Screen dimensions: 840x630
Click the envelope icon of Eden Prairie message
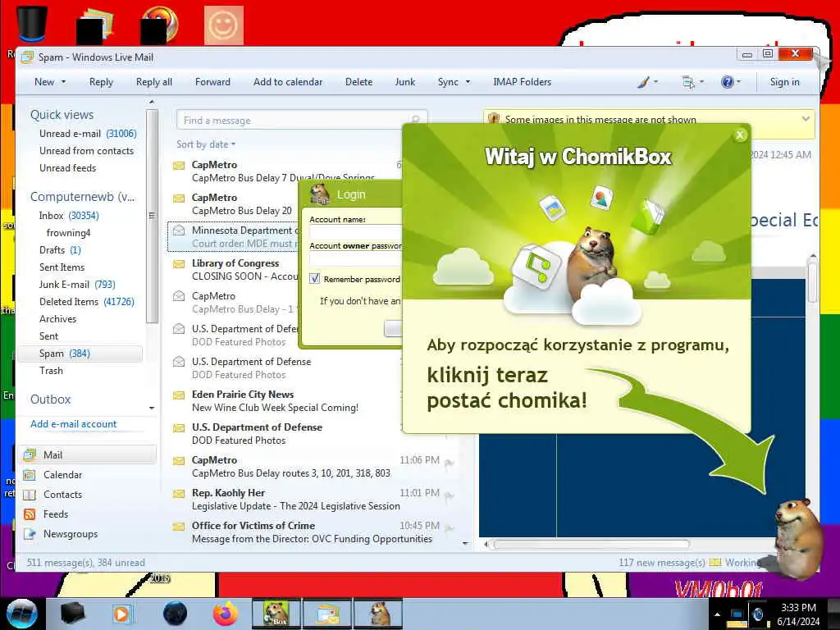tap(179, 395)
